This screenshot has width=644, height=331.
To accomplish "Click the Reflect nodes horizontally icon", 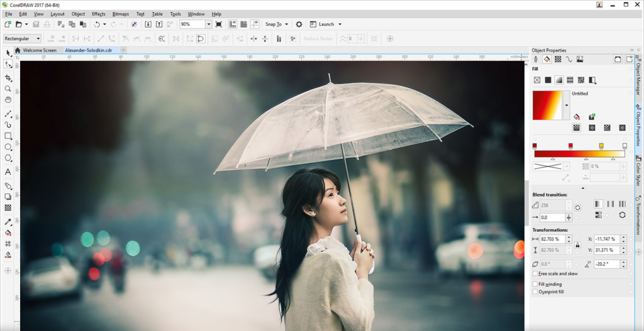I will (x=253, y=39).
